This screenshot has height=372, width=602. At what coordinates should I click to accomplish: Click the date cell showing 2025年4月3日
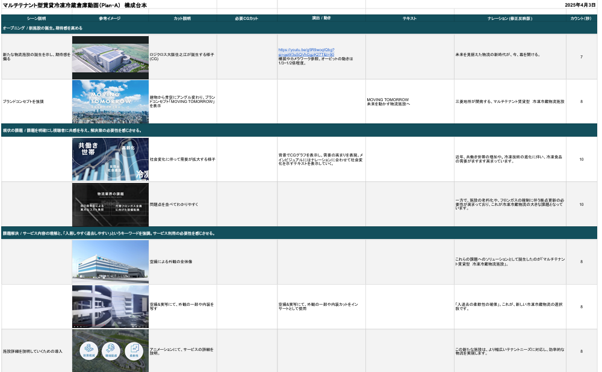coord(580,5)
